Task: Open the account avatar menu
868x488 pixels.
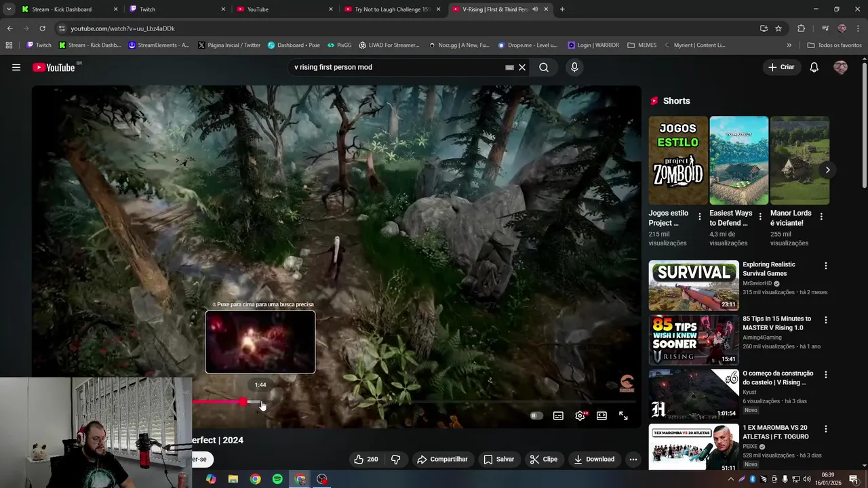Action: [840, 67]
